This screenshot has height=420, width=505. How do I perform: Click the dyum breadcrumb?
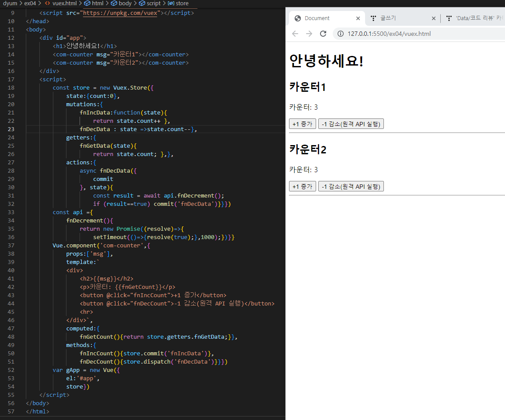[x=10, y=3]
